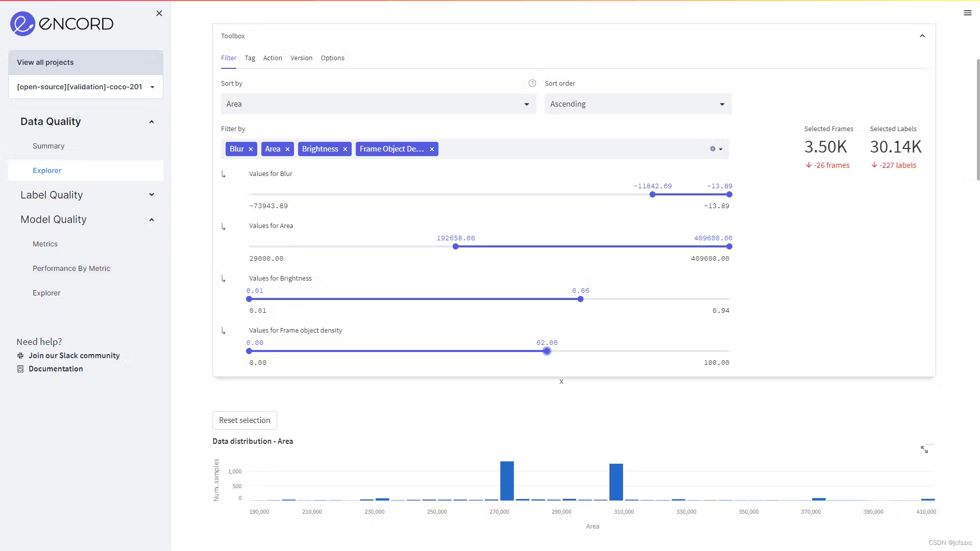Open the Sort by Area dropdown

point(378,104)
